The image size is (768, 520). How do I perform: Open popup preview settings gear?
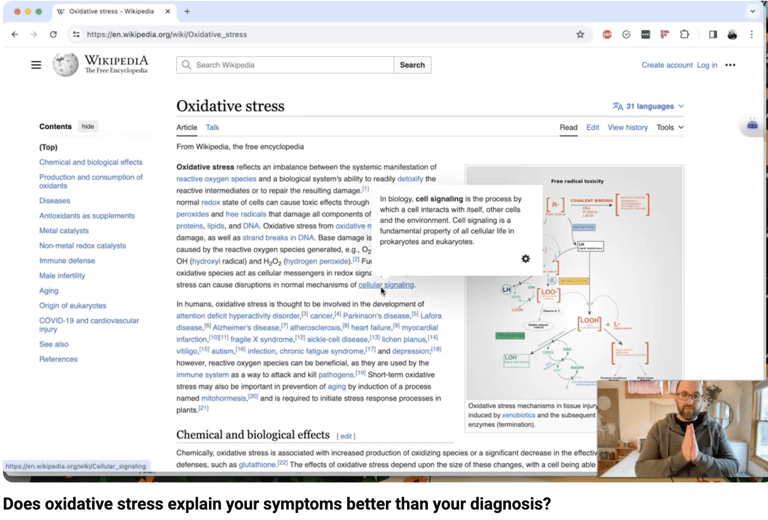pyautogui.click(x=526, y=259)
